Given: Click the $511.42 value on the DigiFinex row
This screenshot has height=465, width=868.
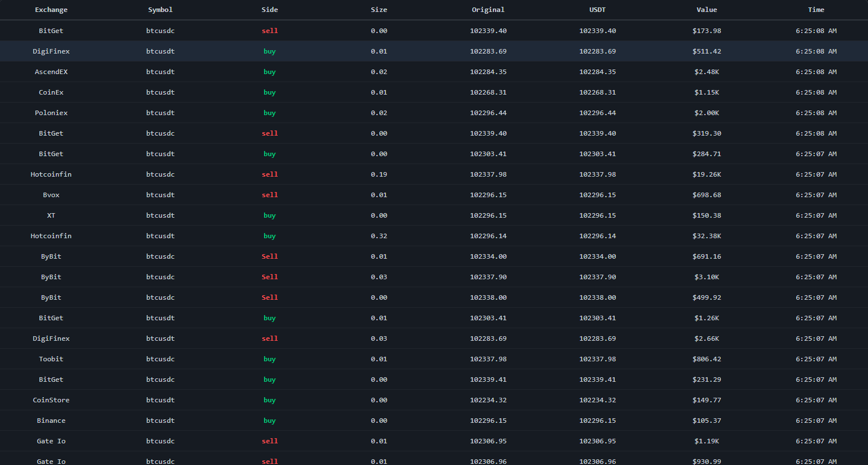Looking at the screenshot, I should (x=707, y=51).
